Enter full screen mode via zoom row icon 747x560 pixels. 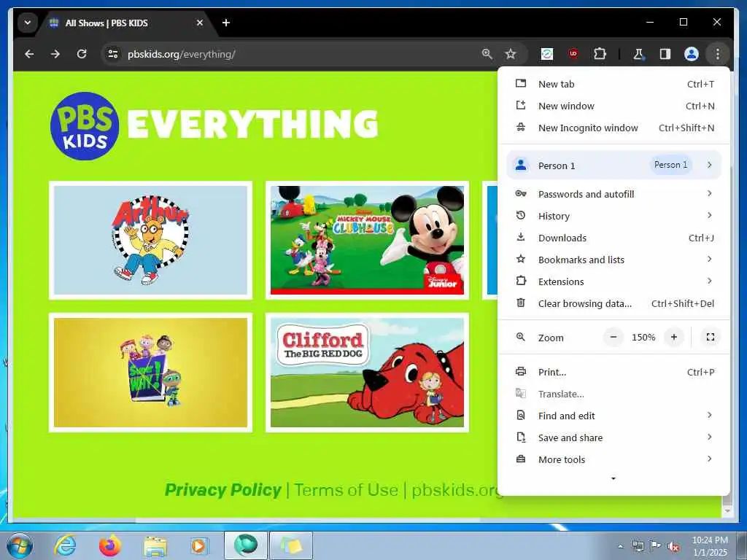(711, 337)
